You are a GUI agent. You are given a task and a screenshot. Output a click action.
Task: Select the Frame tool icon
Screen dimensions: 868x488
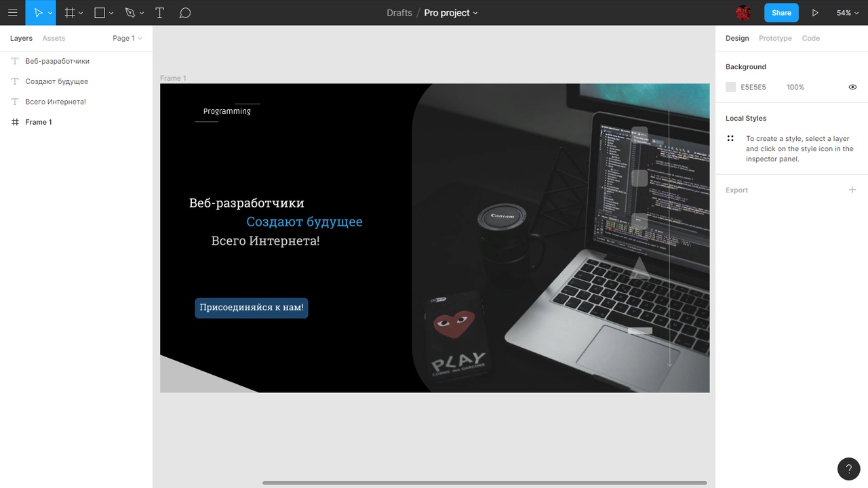[69, 13]
